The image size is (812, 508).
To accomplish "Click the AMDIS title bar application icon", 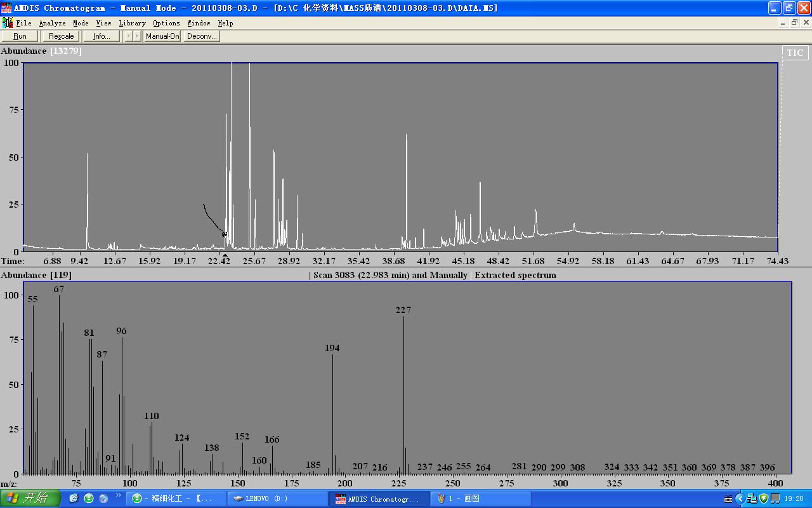I will (6, 8).
